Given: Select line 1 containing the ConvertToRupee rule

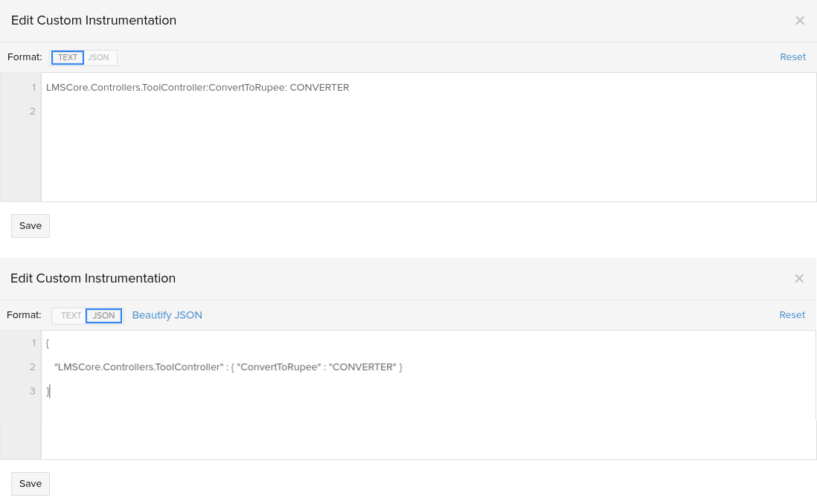Looking at the screenshot, I should point(197,87).
